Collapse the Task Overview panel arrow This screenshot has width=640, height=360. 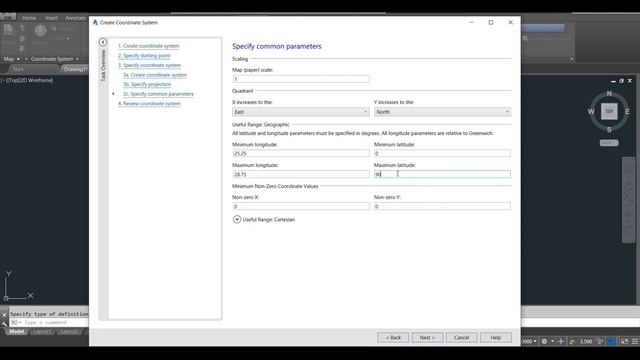point(103,42)
